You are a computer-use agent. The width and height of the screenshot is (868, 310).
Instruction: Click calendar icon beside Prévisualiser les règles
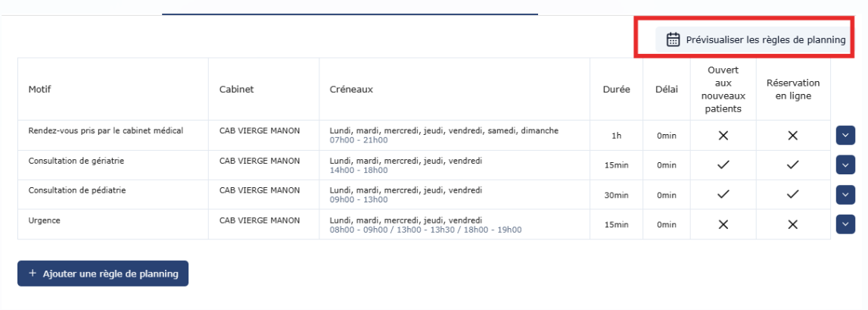(x=674, y=40)
